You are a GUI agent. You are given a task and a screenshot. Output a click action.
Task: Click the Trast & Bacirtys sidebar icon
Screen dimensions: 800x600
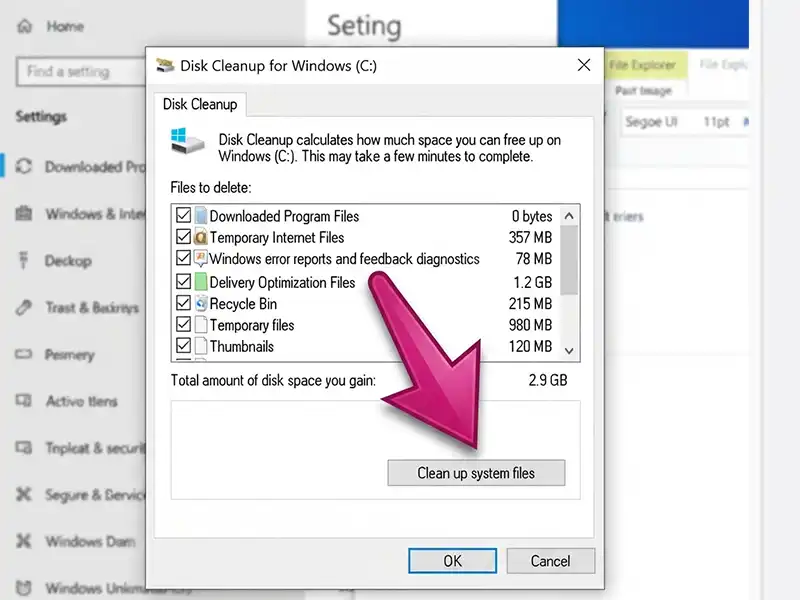23,307
